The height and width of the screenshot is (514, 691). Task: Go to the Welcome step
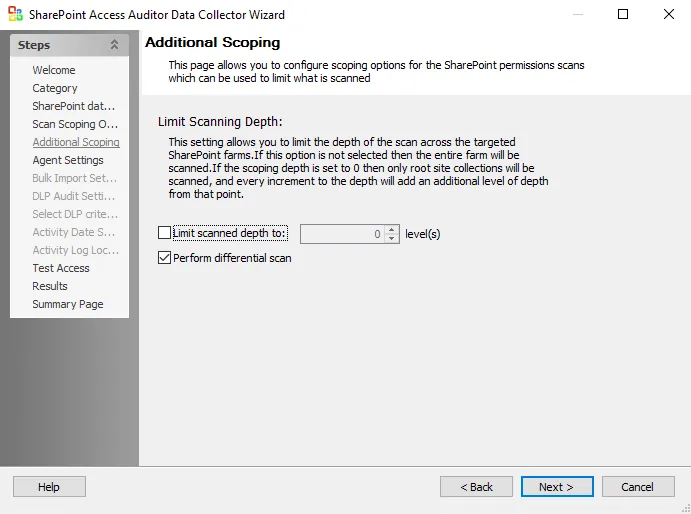click(54, 70)
